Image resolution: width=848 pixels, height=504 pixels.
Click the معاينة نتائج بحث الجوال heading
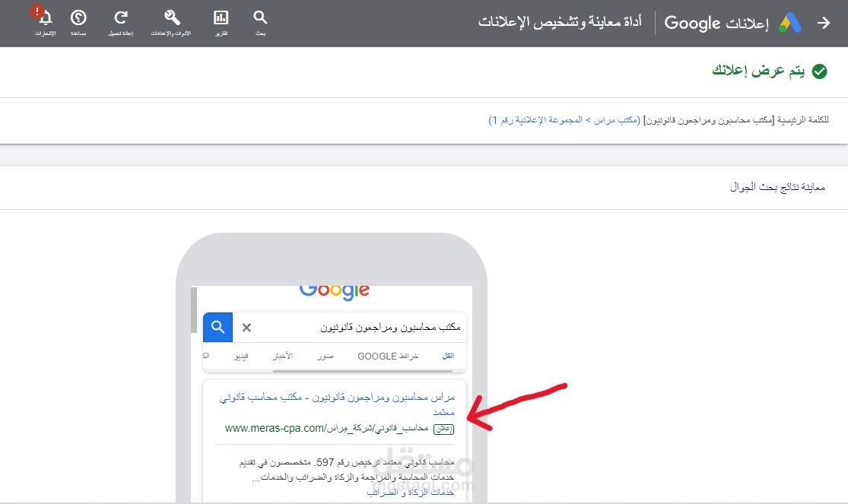point(778,187)
